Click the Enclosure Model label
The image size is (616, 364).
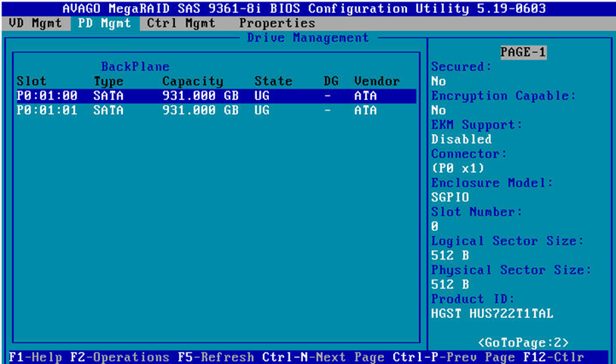492,183
